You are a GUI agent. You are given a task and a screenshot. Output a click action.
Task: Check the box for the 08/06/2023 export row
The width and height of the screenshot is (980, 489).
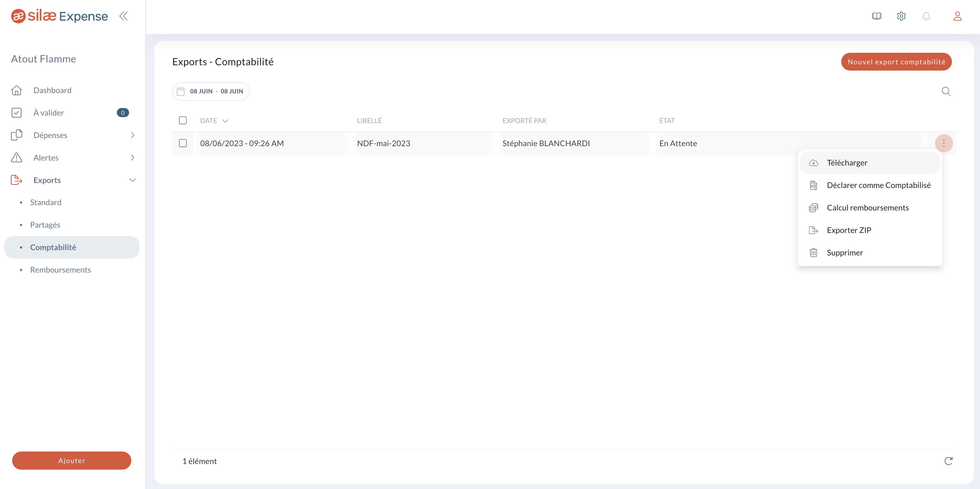pos(182,143)
